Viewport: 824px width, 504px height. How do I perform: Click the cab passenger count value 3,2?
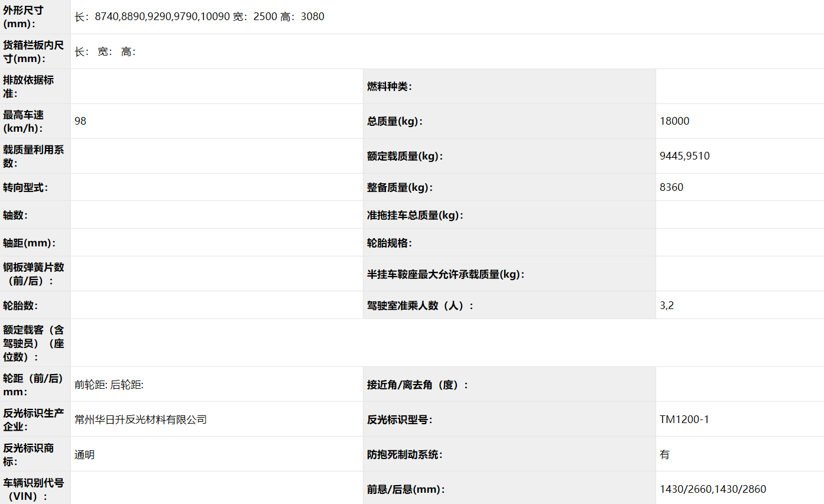coord(667,305)
